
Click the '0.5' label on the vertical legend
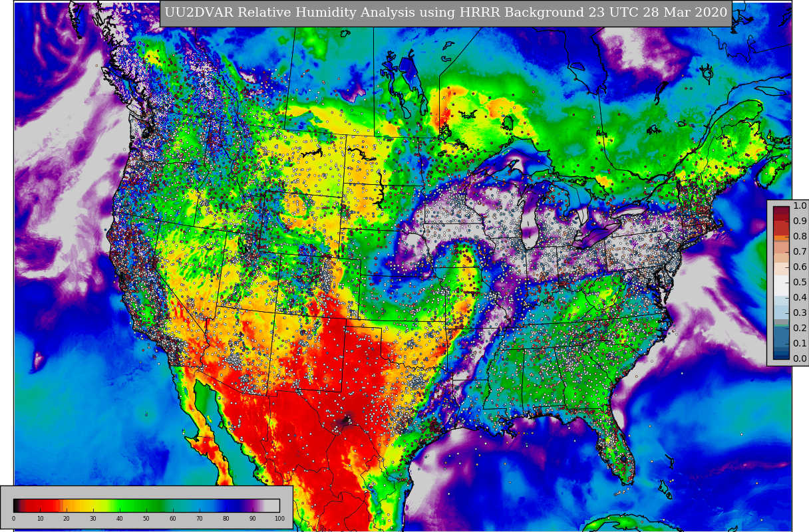pos(800,283)
